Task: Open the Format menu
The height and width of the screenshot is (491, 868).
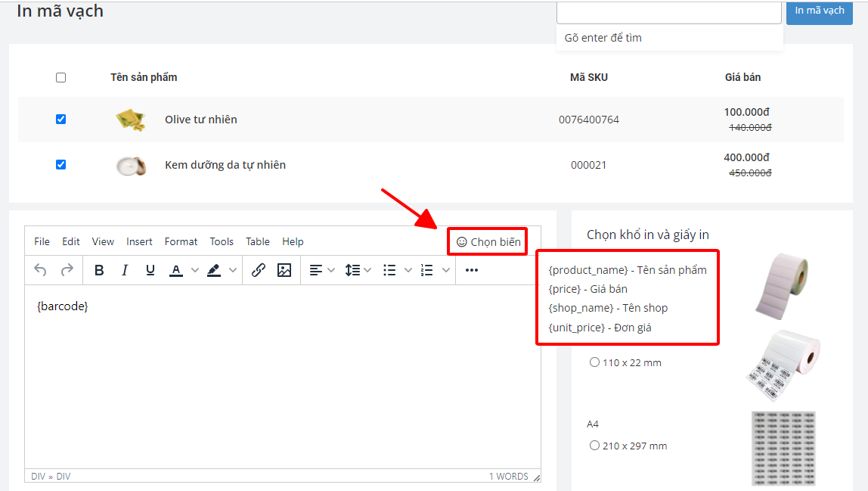Action: [x=181, y=241]
